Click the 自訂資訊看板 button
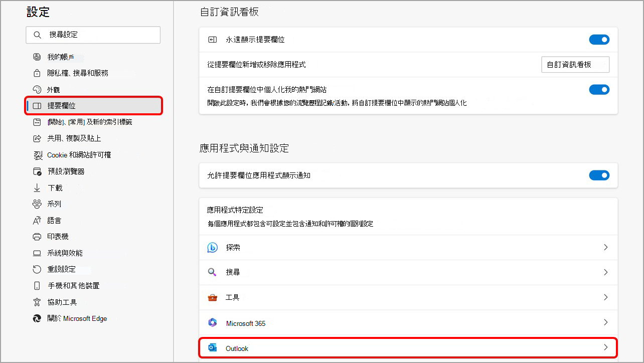The image size is (644, 363). tap(575, 65)
